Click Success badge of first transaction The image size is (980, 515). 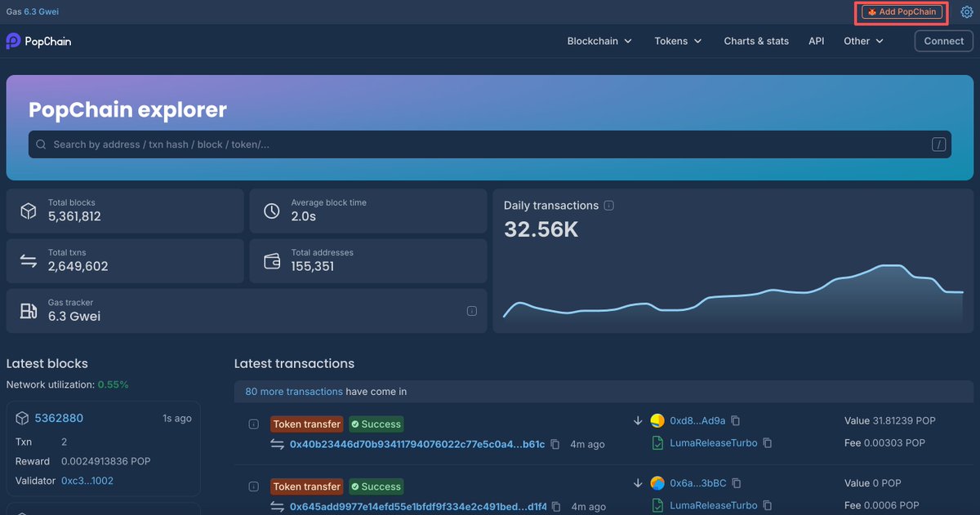coord(376,424)
